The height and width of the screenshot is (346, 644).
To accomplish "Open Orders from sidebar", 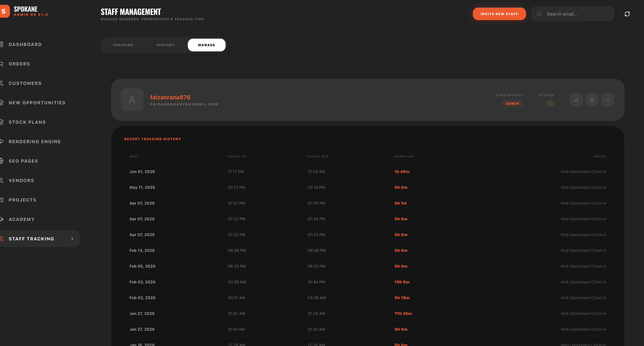I will click(19, 64).
